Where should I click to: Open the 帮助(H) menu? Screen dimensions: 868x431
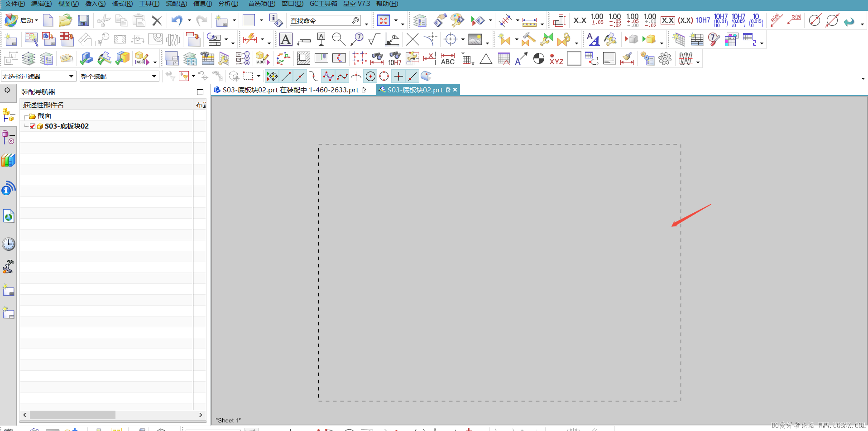[x=387, y=4]
